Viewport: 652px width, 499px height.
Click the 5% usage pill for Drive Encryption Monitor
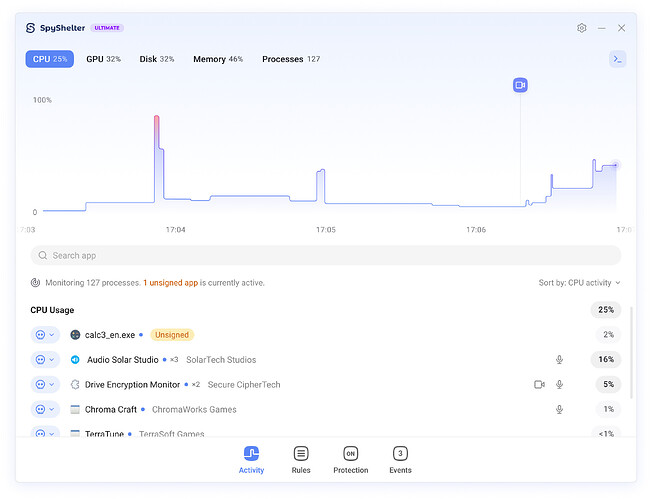[x=608, y=385]
